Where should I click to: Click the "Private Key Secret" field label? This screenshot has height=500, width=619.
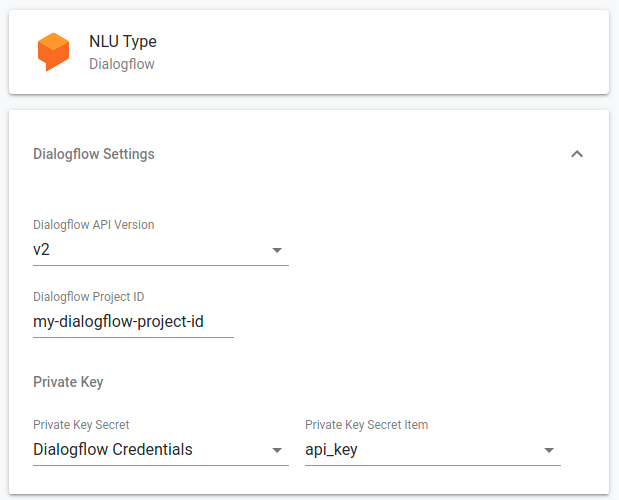pyautogui.click(x=81, y=425)
